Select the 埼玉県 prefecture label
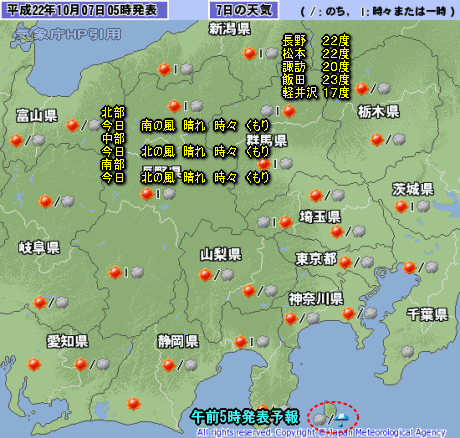Image resolution: width=460 pixels, height=438 pixels. 320,217
